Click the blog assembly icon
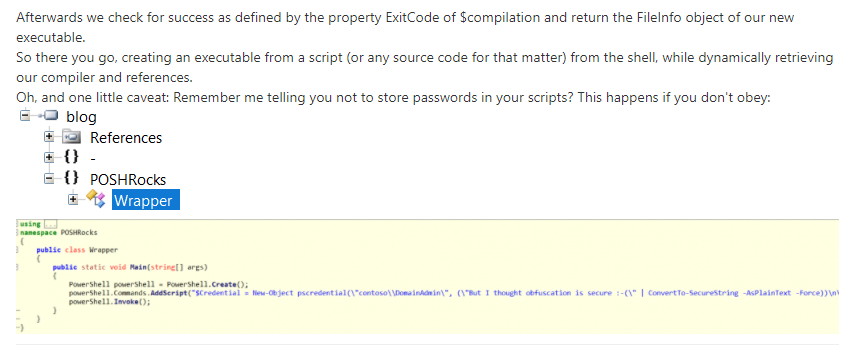 tap(50, 116)
